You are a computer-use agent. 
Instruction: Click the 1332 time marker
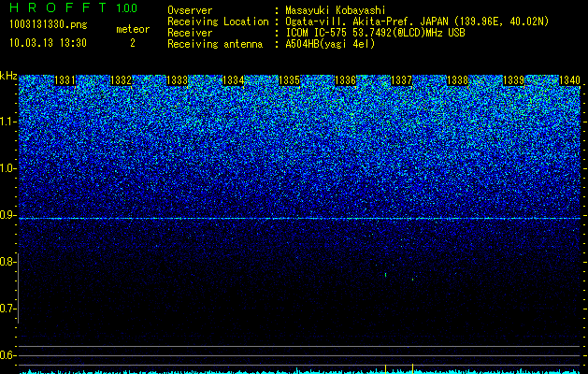(x=122, y=80)
